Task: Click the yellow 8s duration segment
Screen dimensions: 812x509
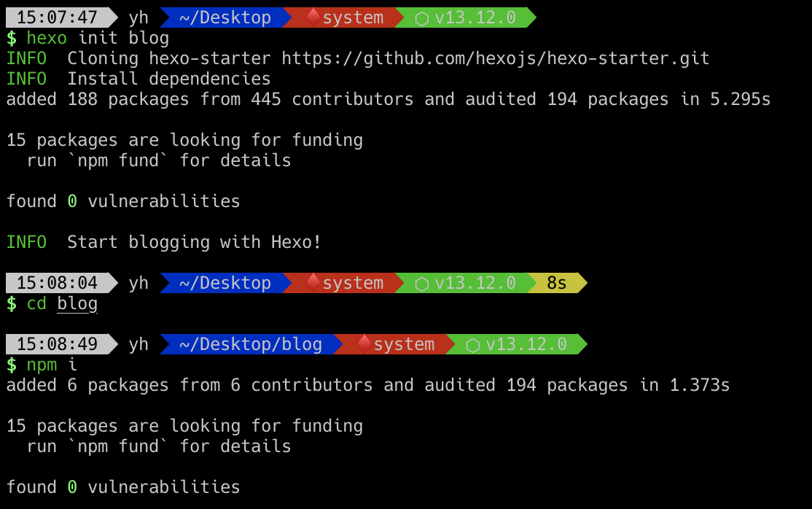Action: click(x=557, y=283)
